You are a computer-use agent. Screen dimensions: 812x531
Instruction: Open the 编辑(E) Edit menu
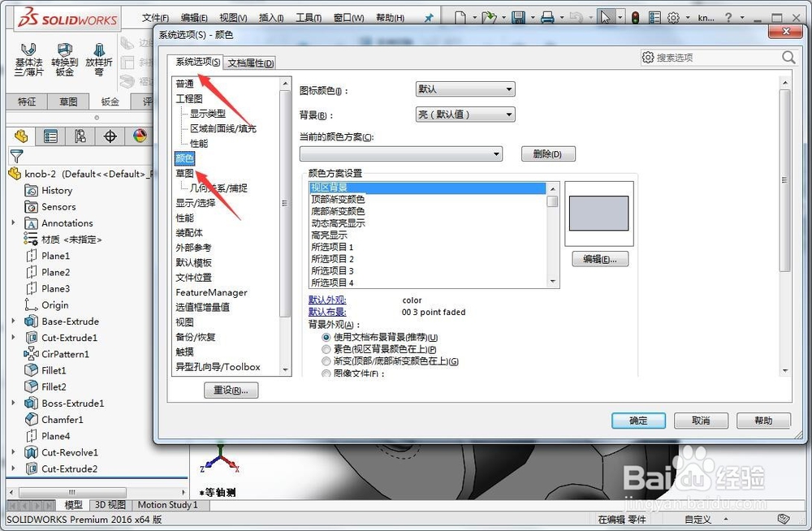click(x=194, y=18)
